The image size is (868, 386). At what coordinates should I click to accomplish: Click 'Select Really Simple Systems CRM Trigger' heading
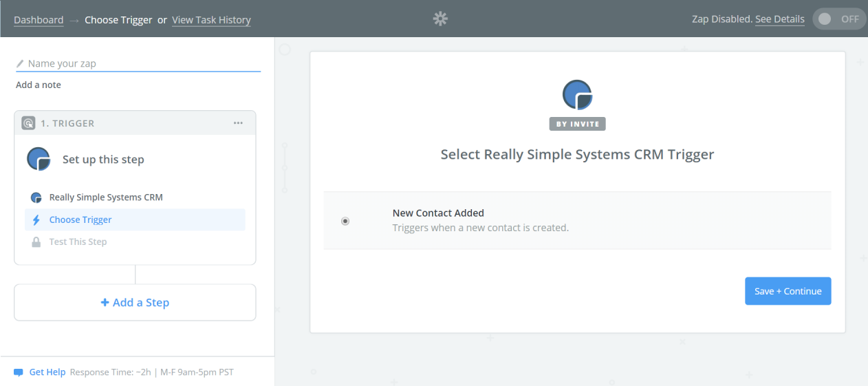(x=577, y=155)
